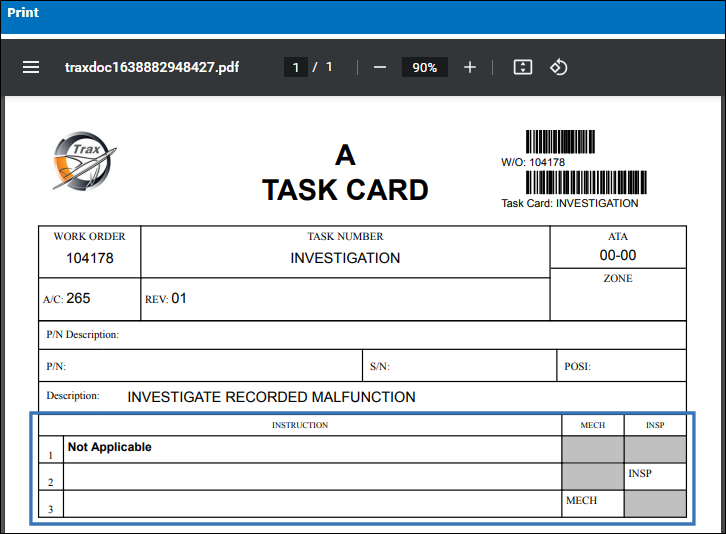Screen dimensions: 726x534
Task: Click the Trax logo on the task card
Action: coord(84,161)
